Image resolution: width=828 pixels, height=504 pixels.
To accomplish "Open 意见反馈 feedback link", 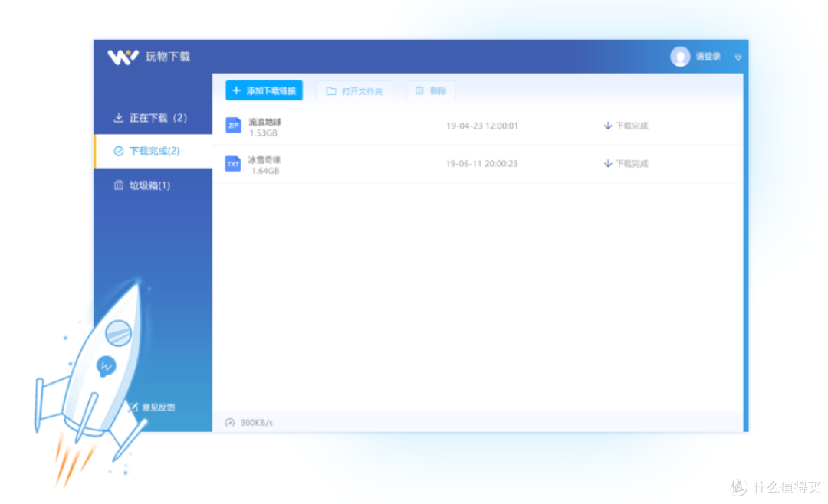I will coord(152,407).
